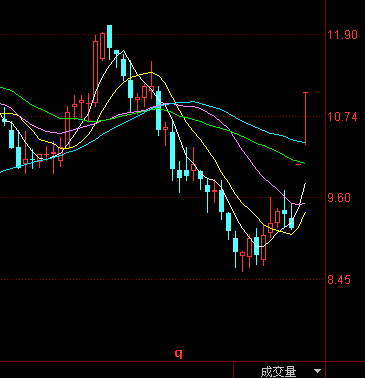Select the peak of the yellow moving average

(x=151, y=72)
